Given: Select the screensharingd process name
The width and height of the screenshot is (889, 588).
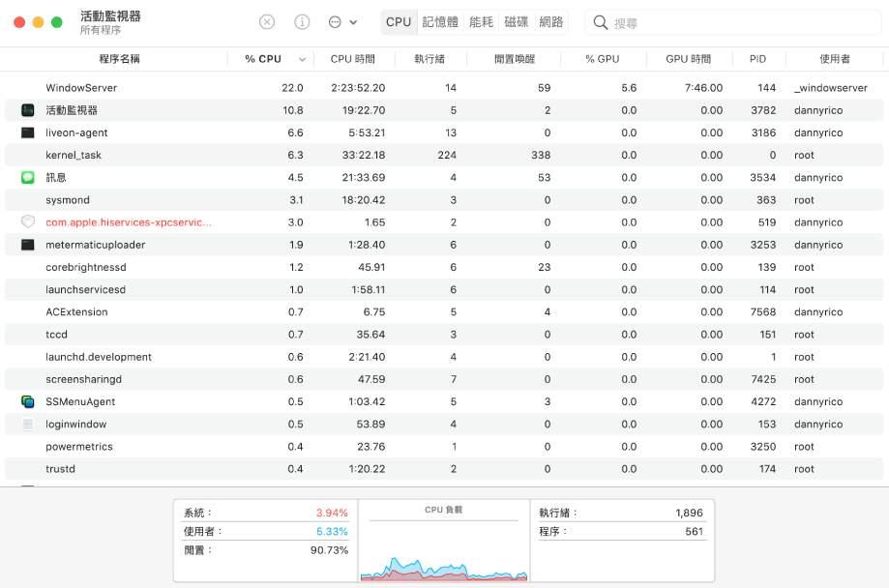Looking at the screenshot, I should pyautogui.click(x=83, y=379).
